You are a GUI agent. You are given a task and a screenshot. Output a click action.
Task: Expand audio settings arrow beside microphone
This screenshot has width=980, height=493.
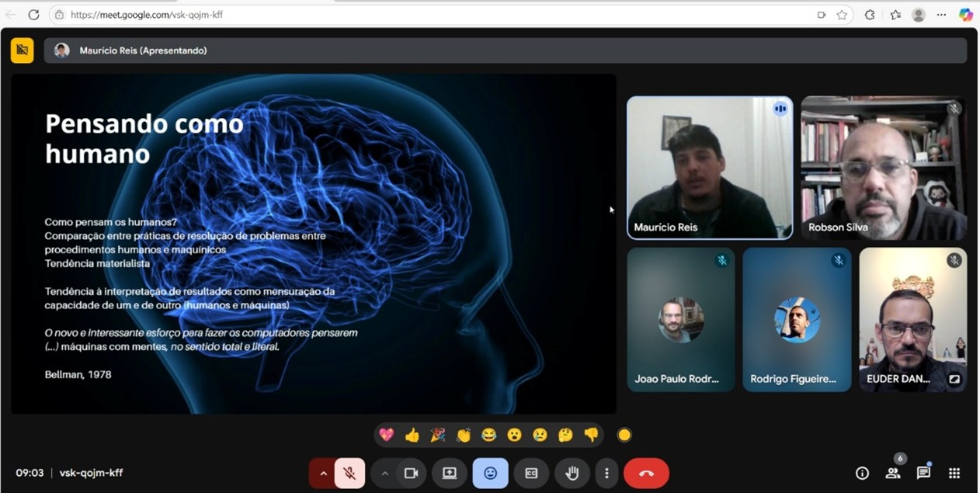(323, 473)
